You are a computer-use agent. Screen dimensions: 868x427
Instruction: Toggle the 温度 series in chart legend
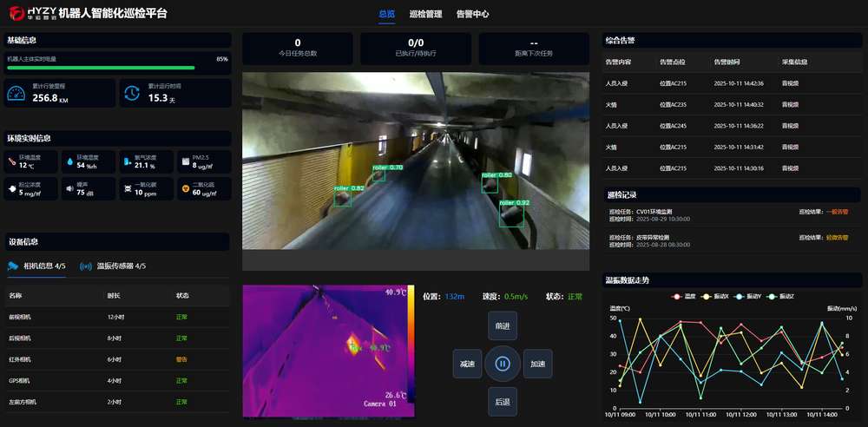[684, 297]
